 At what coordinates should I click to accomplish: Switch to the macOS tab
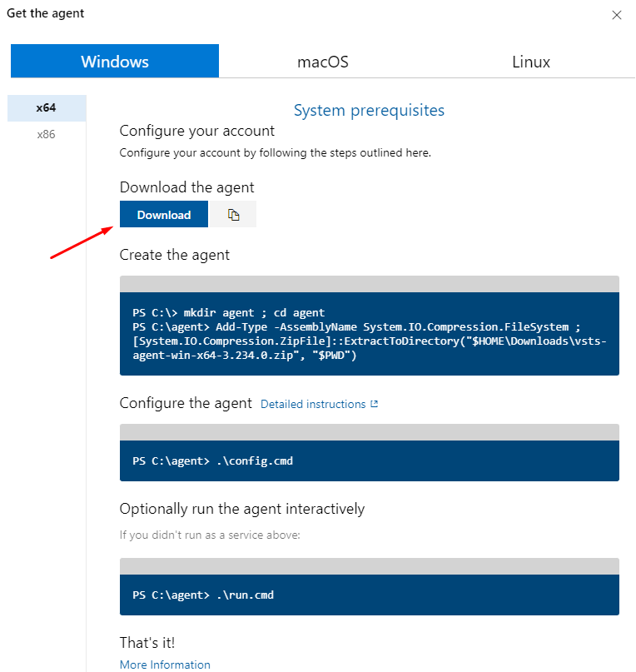pos(323,62)
